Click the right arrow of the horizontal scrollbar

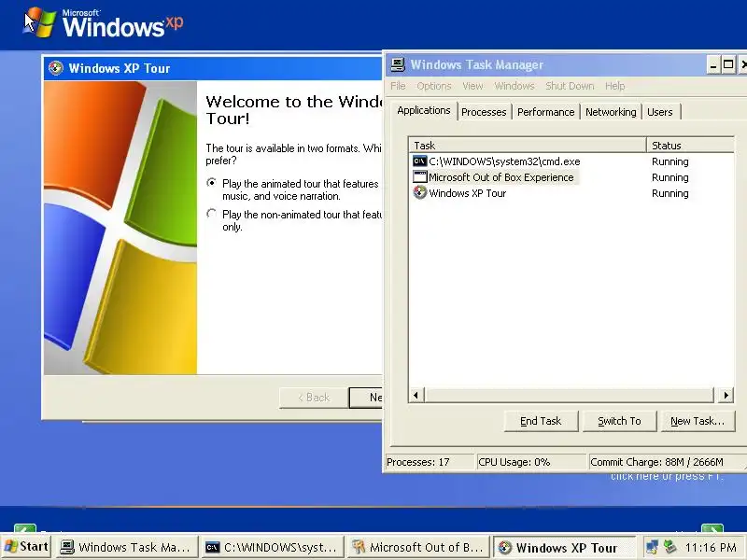[x=726, y=395]
